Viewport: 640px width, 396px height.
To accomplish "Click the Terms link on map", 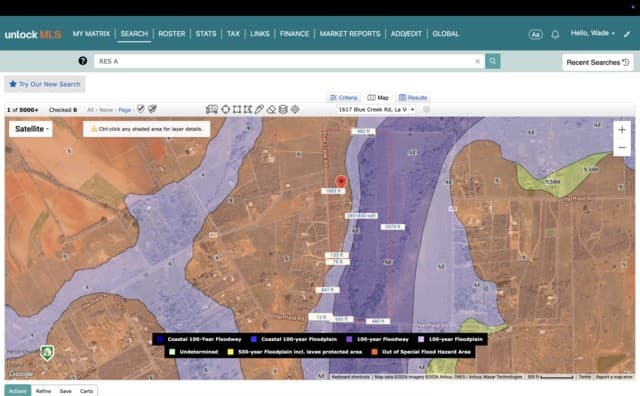I will tap(584, 377).
